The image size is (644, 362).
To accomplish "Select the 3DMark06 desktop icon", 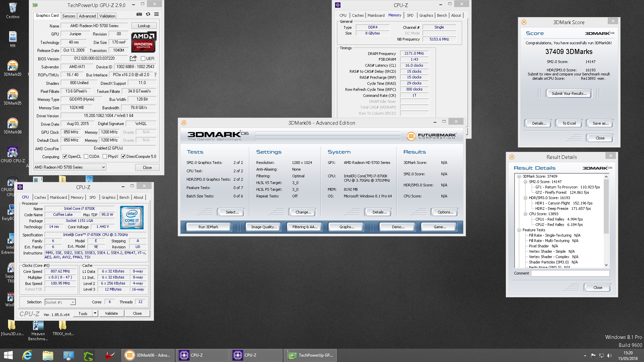I will pos(13,126).
